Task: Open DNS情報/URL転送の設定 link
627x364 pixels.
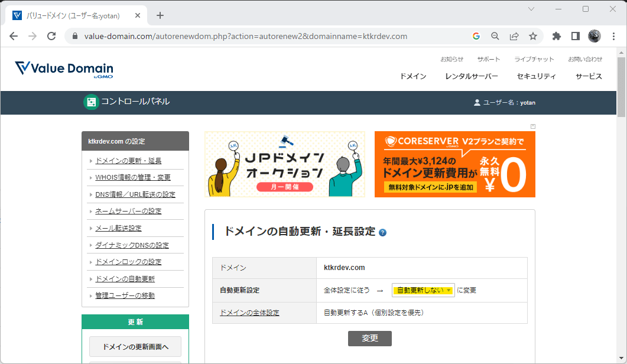Action: pyautogui.click(x=135, y=195)
